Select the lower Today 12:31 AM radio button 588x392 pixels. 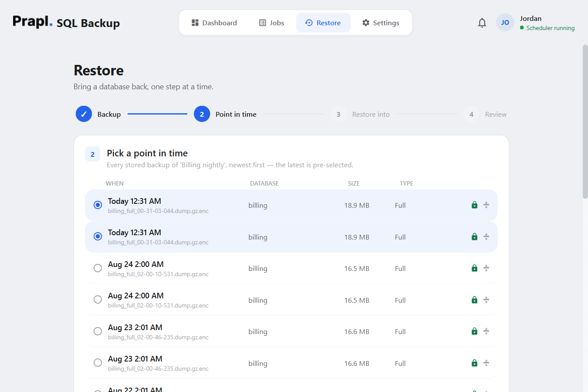click(x=98, y=236)
